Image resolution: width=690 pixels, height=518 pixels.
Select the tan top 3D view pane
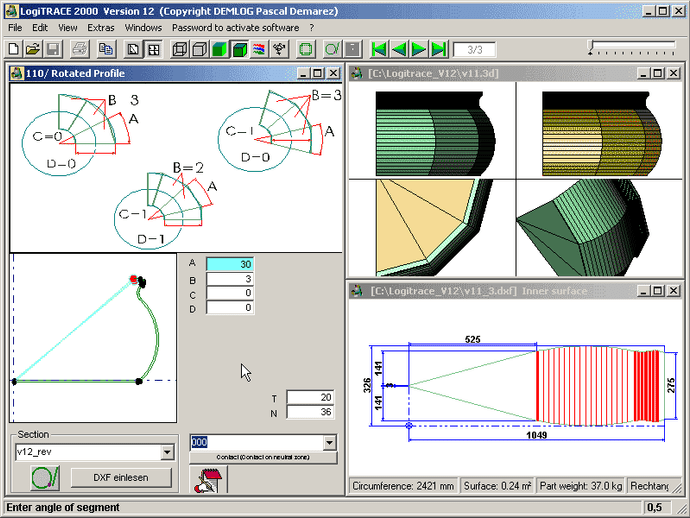tap(432, 228)
